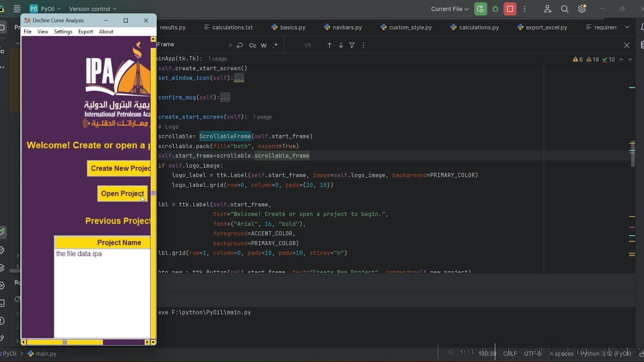Click the horizontal scrollbar thumb in app window
This screenshot has width=644, height=362.
pos(65,342)
